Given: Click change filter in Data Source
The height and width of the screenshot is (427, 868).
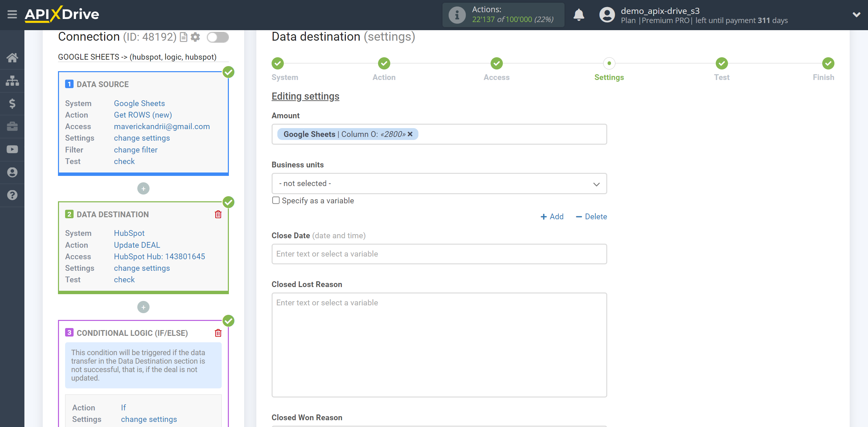Looking at the screenshot, I should point(136,150).
